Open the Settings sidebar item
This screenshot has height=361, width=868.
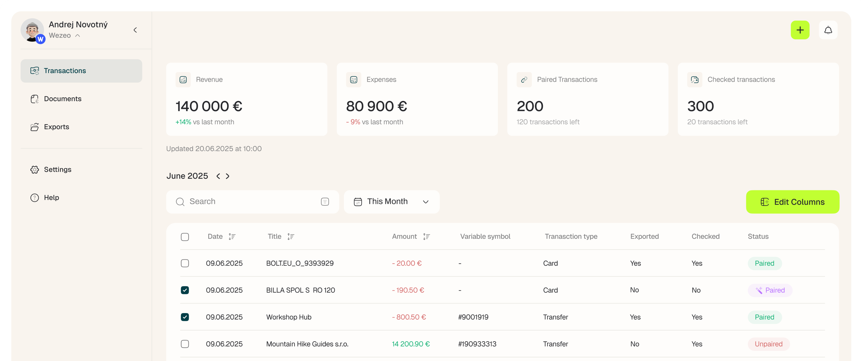[x=81, y=170]
